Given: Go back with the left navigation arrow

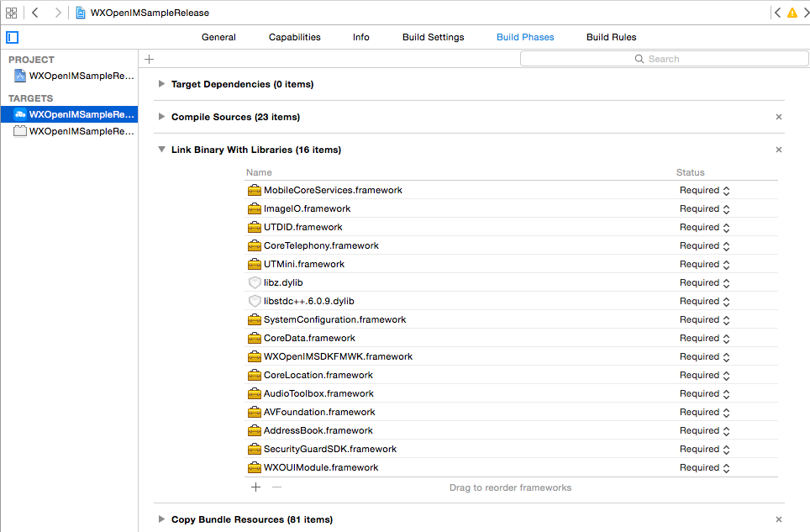Looking at the screenshot, I should pos(35,13).
